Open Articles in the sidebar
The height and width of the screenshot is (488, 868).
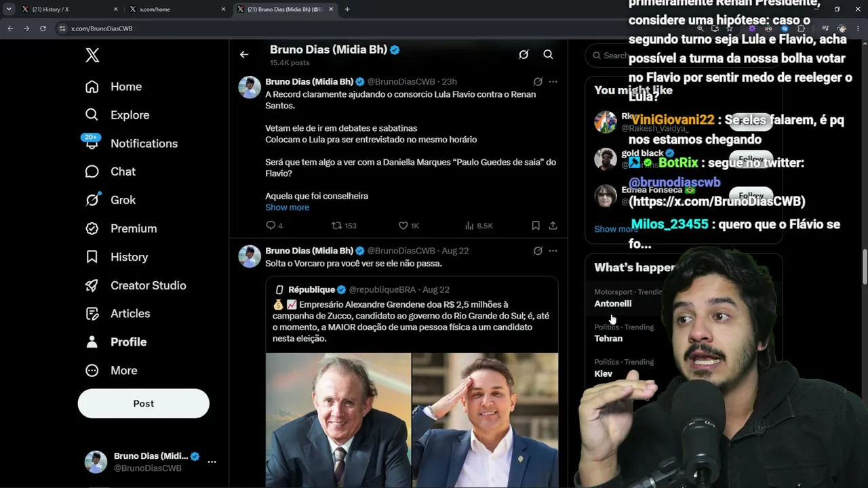[x=117, y=314]
